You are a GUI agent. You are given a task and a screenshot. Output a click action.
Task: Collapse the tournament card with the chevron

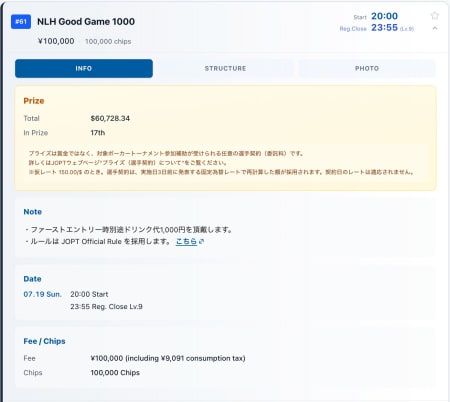coord(435,28)
